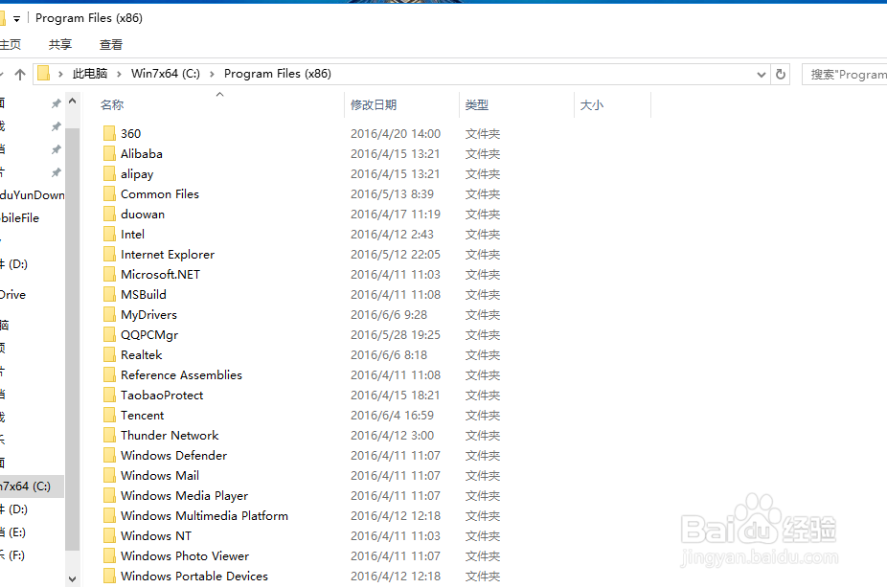887x588 pixels.
Task: Click the Common Files folder icon
Action: pyautogui.click(x=110, y=194)
